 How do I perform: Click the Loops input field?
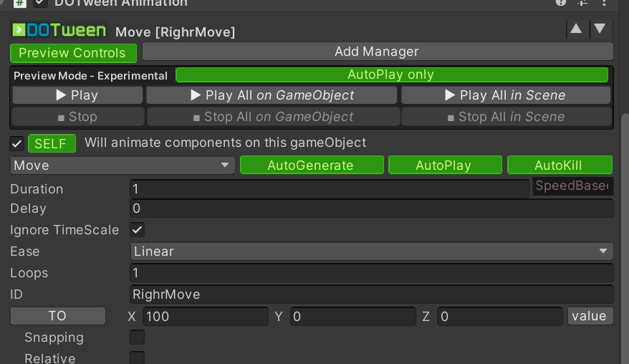[372, 273]
